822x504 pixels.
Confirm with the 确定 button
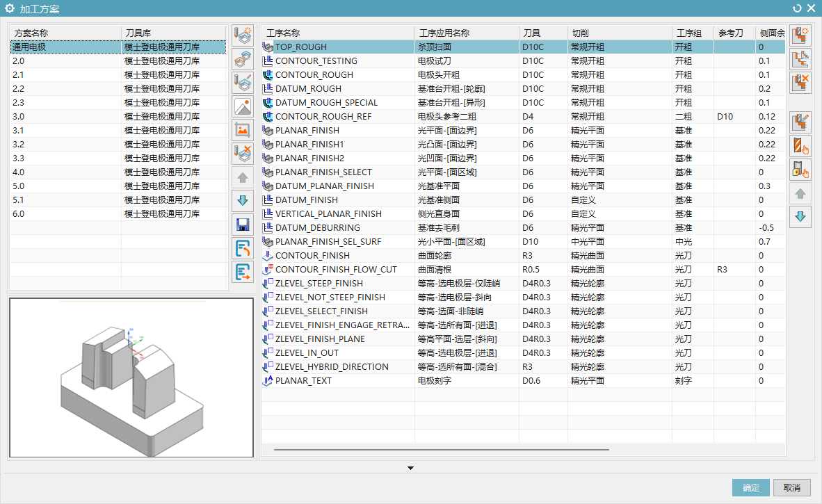(750, 488)
